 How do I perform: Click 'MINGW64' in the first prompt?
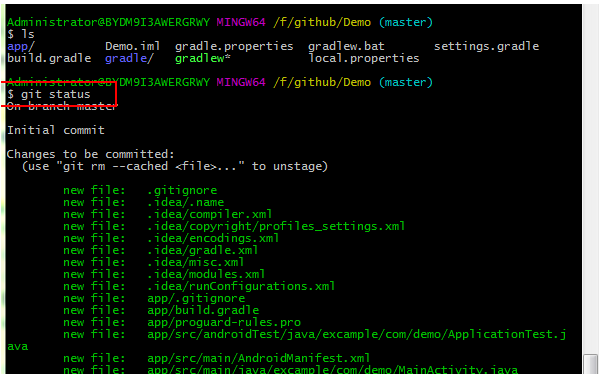(x=241, y=22)
